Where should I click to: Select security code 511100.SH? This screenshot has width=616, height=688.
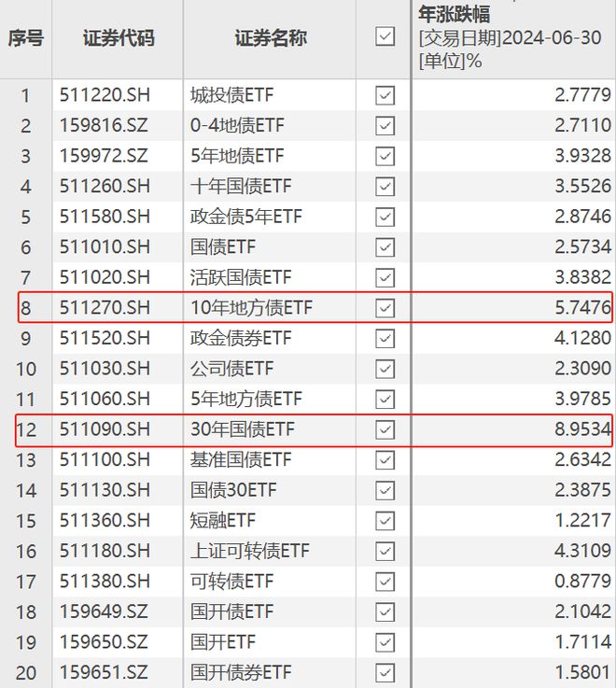(x=105, y=459)
